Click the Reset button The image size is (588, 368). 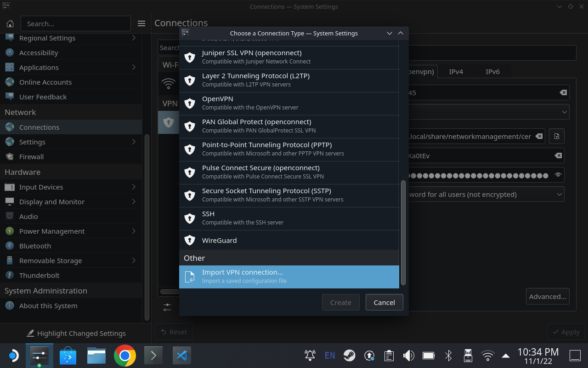click(173, 332)
